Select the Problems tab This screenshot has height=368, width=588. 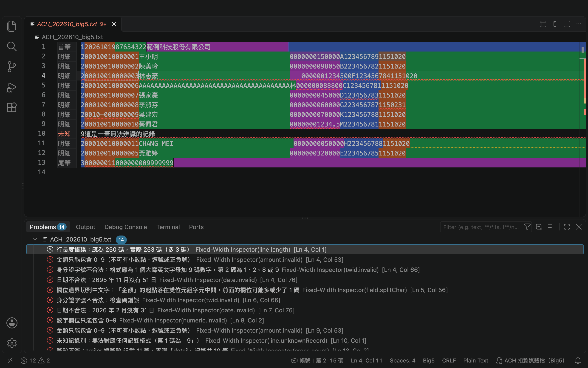48,227
